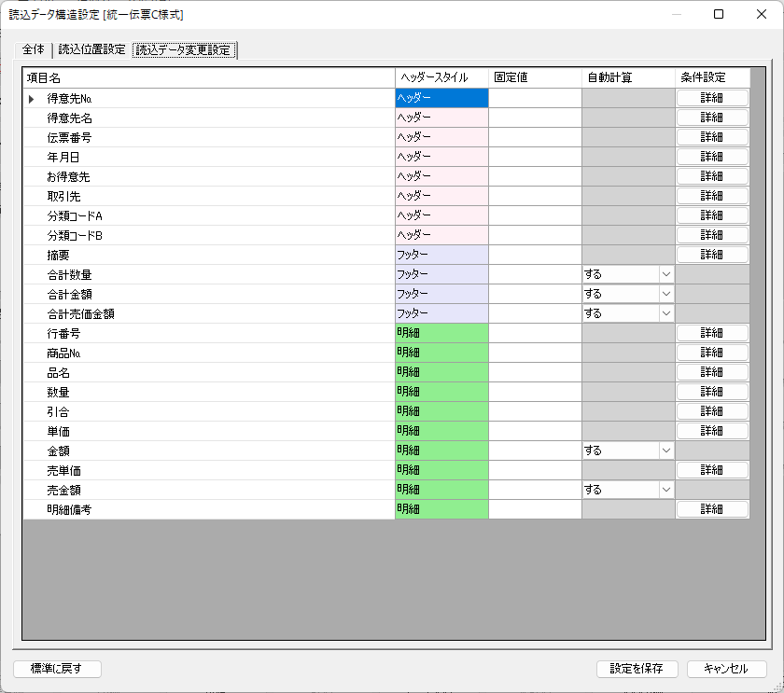Open 詳細 for 単価 row

tap(712, 431)
